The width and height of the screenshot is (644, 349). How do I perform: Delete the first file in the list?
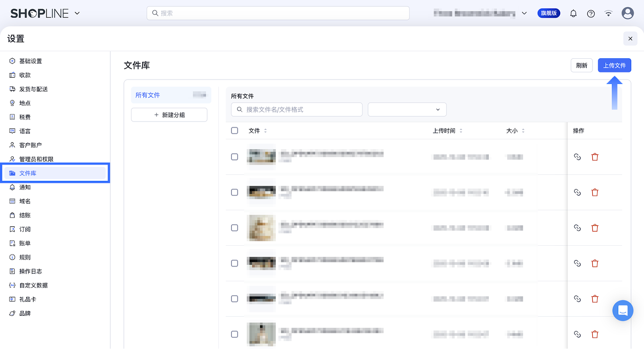pos(595,157)
